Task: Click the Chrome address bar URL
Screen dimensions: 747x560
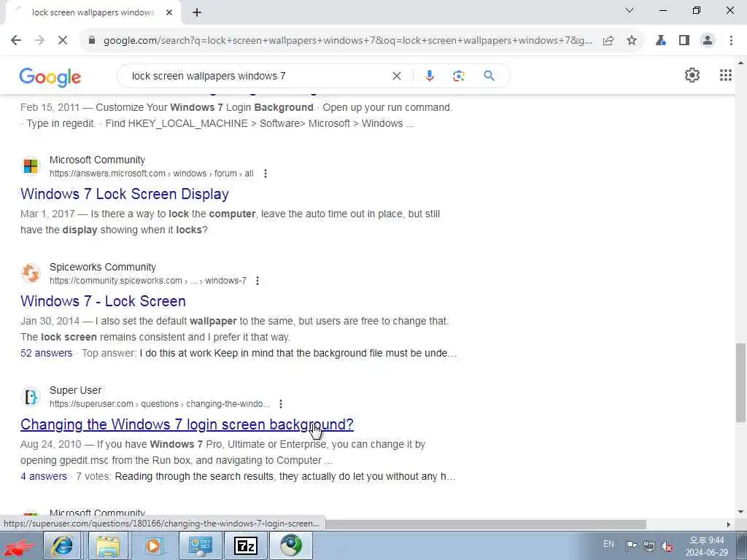Action: tap(348, 41)
